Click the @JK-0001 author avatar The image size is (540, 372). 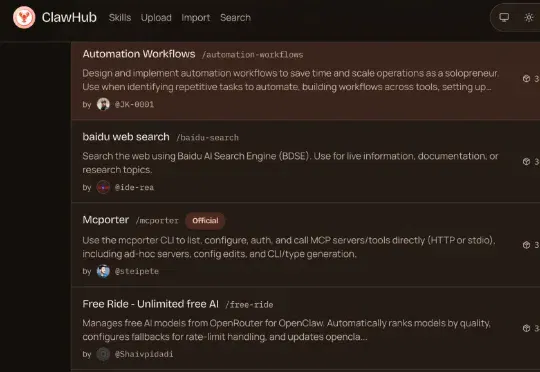[103, 104]
